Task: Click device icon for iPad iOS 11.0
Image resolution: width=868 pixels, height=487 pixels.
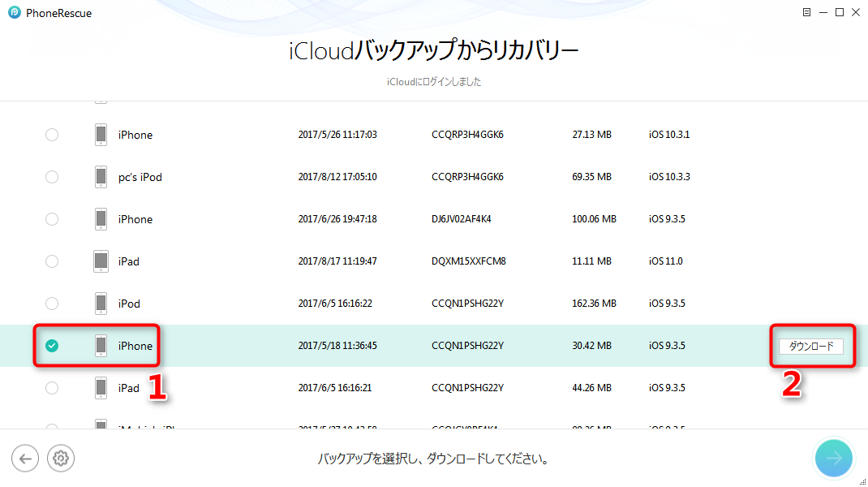Action: 101,261
